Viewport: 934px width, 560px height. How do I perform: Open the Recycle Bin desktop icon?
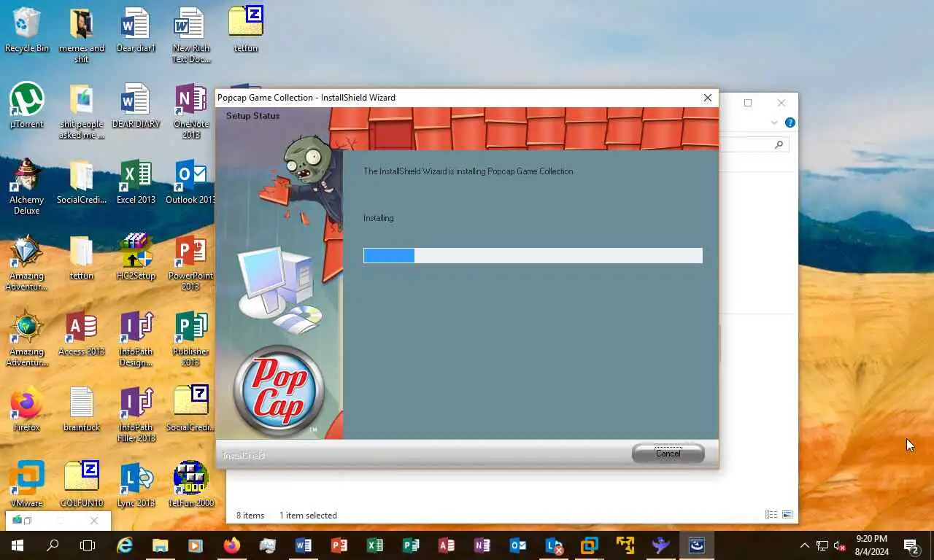click(x=27, y=30)
